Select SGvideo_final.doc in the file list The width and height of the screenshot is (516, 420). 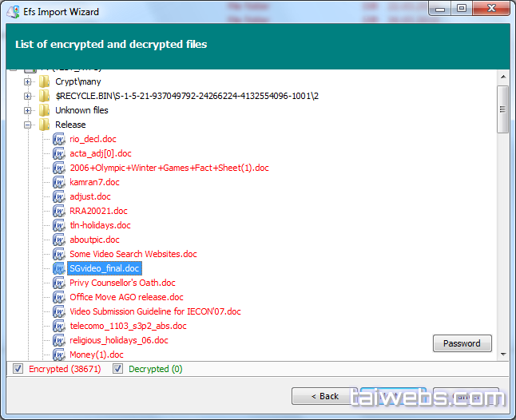(x=105, y=268)
